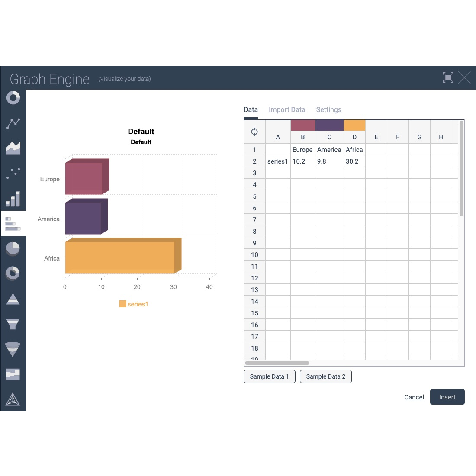
Task: Click the refresh icon in the spreadsheet corner
Action: pyautogui.click(x=254, y=131)
